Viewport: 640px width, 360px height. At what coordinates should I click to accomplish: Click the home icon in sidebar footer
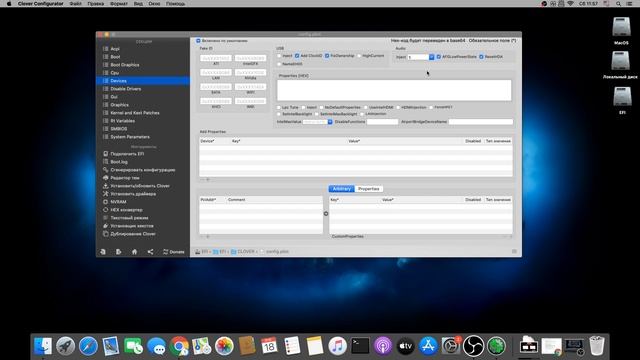click(134, 252)
